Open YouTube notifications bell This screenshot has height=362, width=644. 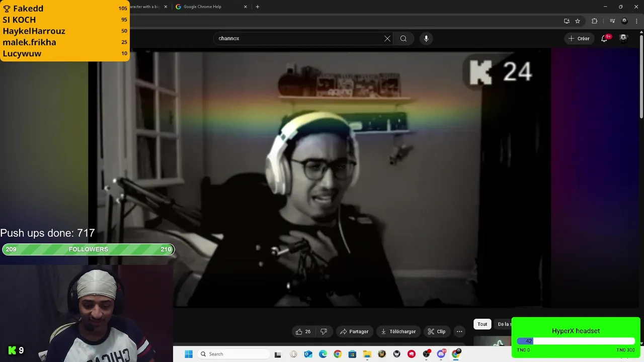click(x=604, y=38)
